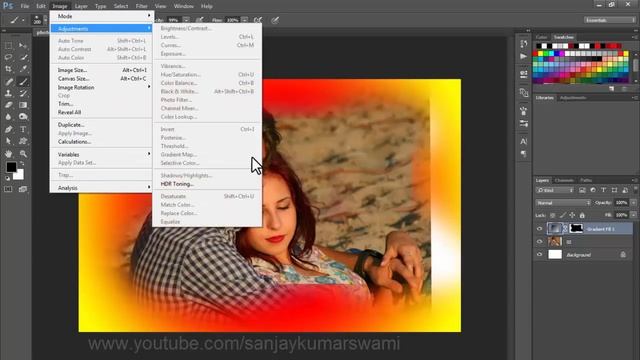Screen dimensions: 640x360
Task: Hide the Background layer
Action: pyautogui.click(x=540, y=254)
